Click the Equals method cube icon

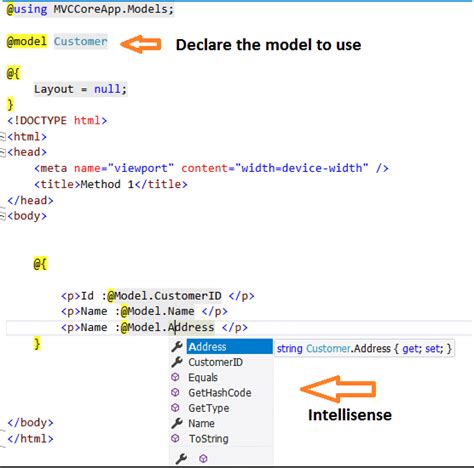coord(175,377)
